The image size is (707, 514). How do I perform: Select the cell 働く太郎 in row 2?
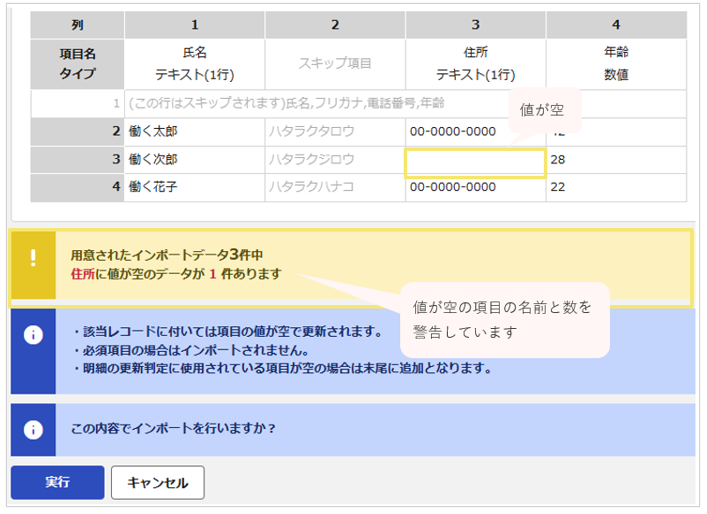point(194,131)
